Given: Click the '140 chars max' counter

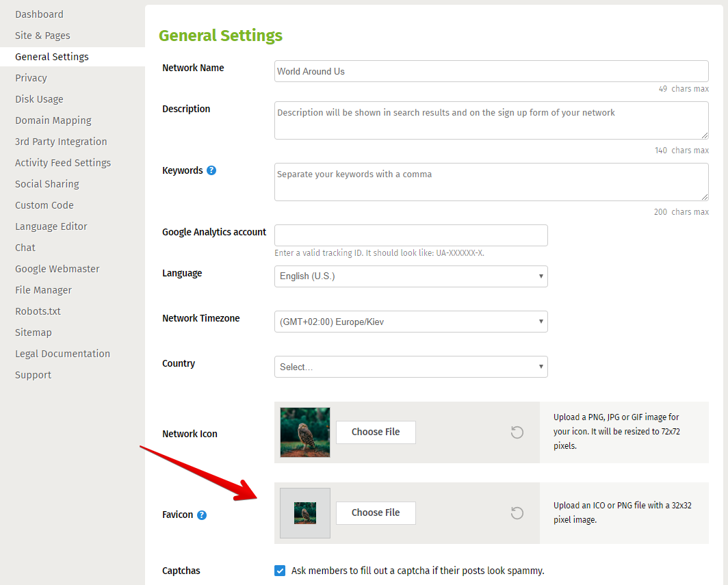Looking at the screenshot, I should coord(681,151).
